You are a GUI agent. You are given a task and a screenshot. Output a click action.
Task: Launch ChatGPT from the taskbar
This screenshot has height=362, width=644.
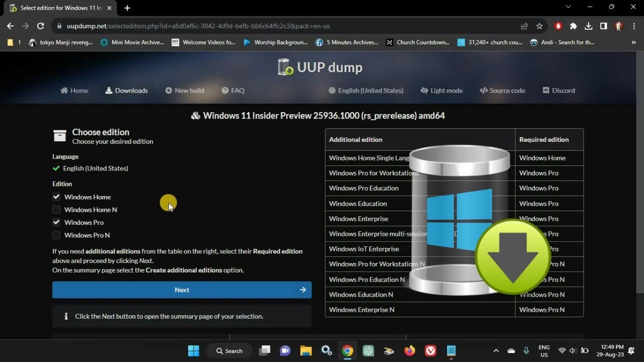click(x=368, y=350)
